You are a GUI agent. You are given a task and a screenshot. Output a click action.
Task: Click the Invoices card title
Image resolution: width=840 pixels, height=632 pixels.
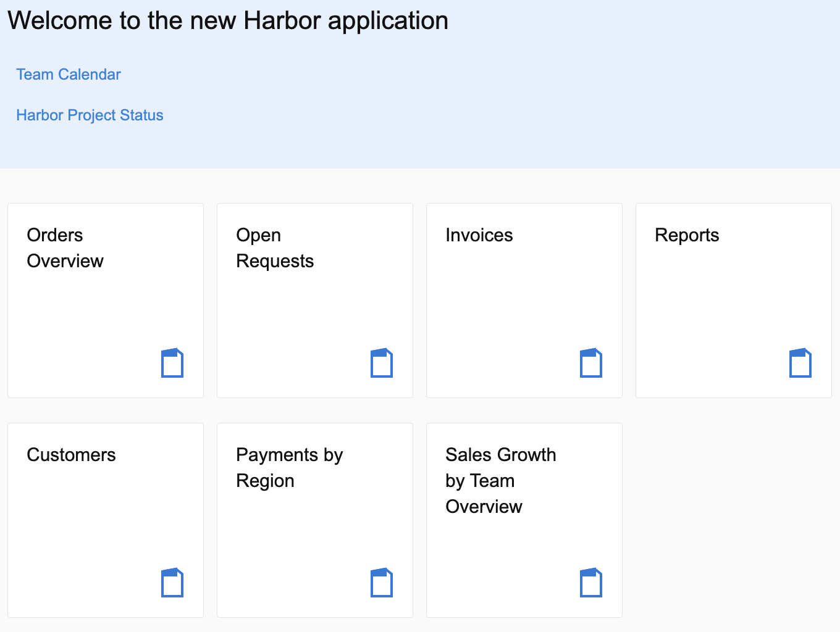coord(479,235)
